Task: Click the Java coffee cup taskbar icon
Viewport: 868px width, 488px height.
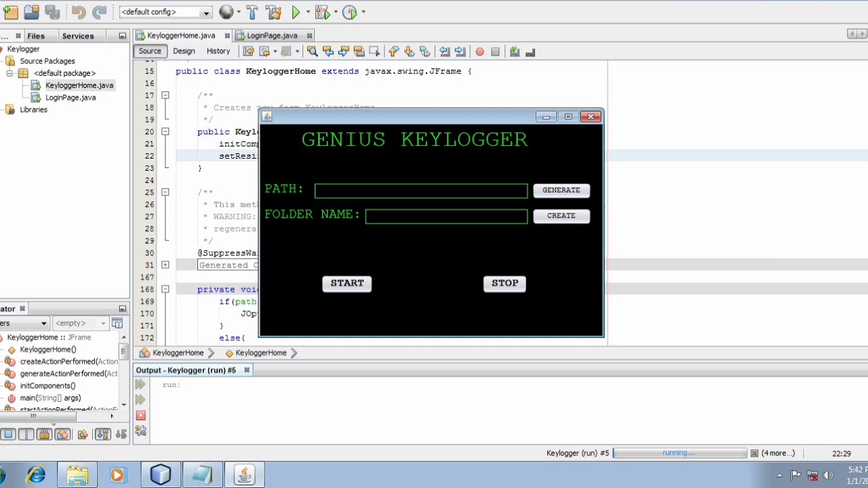Action: [x=244, y=475]
